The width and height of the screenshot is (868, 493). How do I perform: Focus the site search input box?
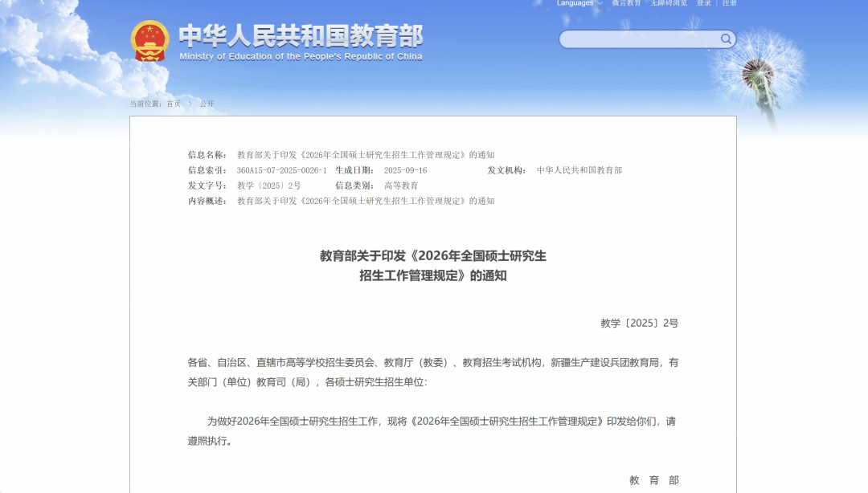(x=639, y=39)
